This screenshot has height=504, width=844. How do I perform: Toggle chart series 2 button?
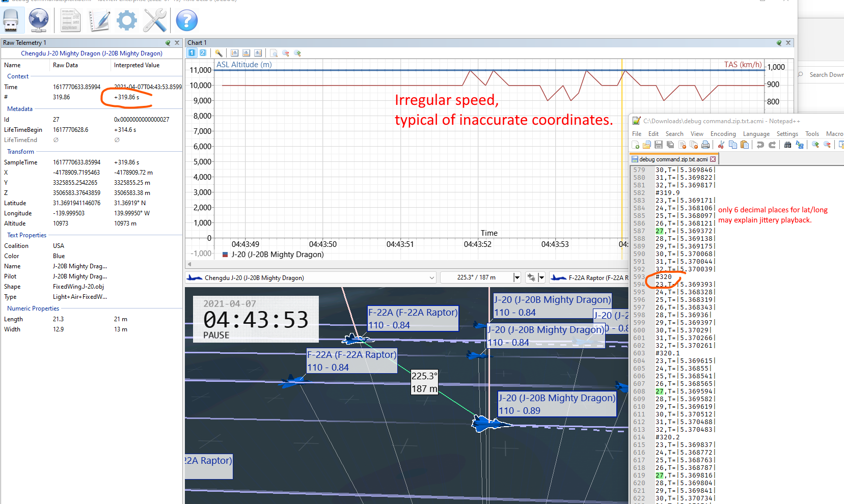[x=203, y=53]
